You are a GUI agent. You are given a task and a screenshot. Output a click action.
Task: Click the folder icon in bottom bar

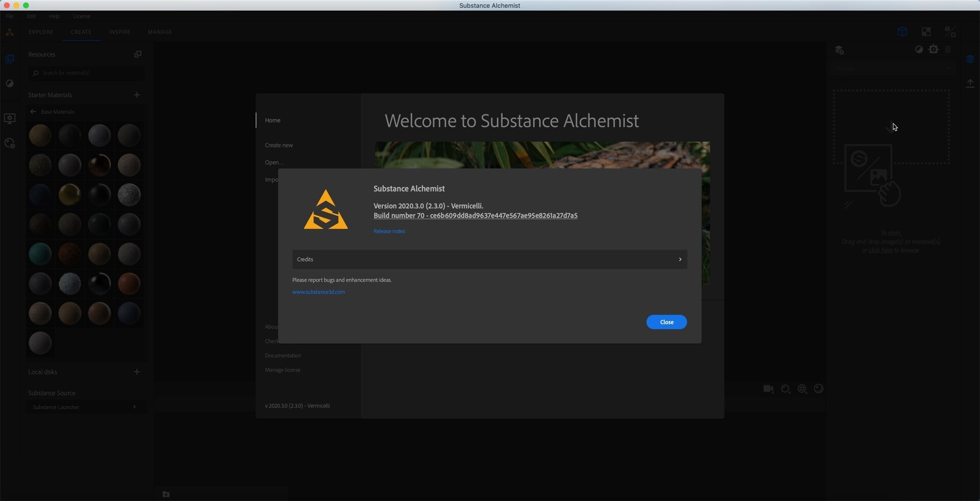tap(166, 494)
